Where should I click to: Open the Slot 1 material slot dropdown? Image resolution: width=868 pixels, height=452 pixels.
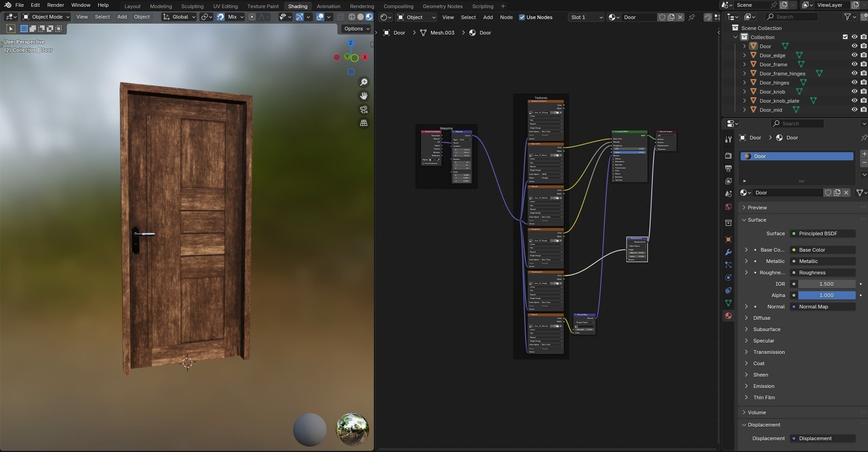(x=586, y=17)
